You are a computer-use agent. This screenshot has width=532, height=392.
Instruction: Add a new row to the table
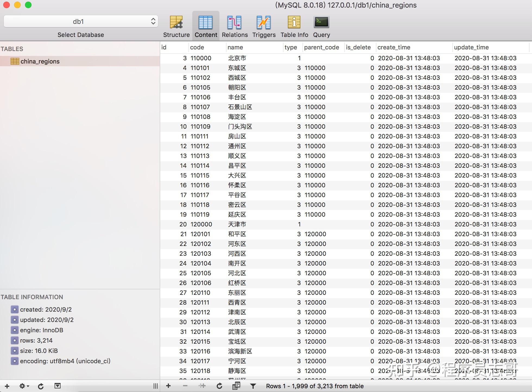pos(168,386)
